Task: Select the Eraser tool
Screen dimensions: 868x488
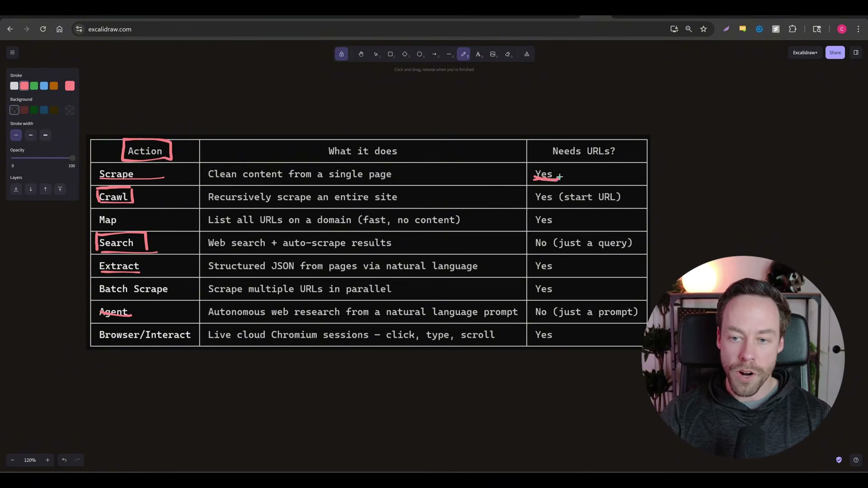Action: [x=508, y=54]
